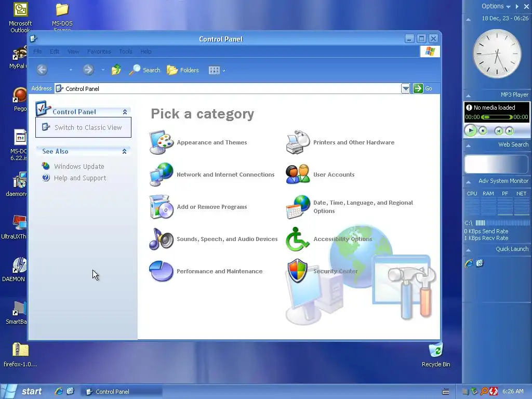Open the Security Center shield icon

(x=298, y=271)
